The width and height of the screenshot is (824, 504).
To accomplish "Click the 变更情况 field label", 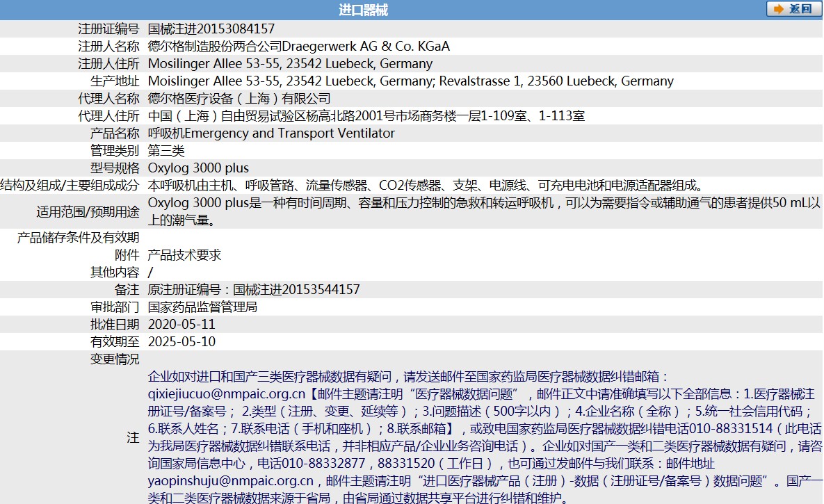I will 115,359.
